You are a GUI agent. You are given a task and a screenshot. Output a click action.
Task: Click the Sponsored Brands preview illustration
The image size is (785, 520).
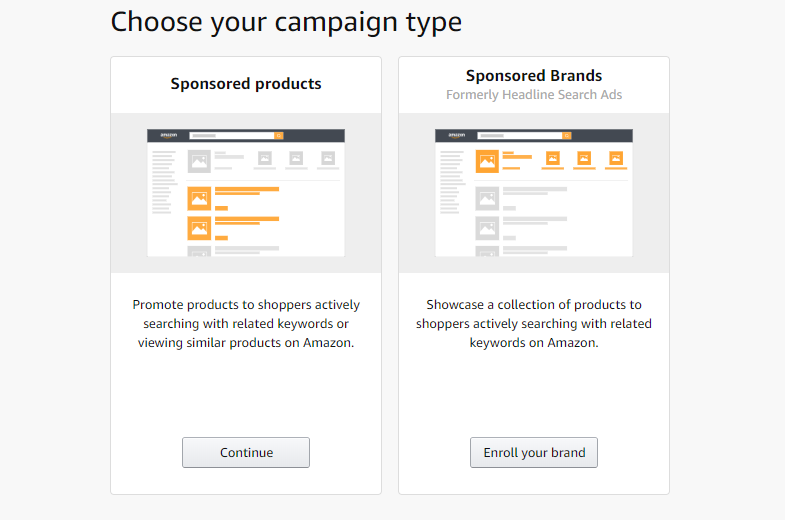pos(534,193)
